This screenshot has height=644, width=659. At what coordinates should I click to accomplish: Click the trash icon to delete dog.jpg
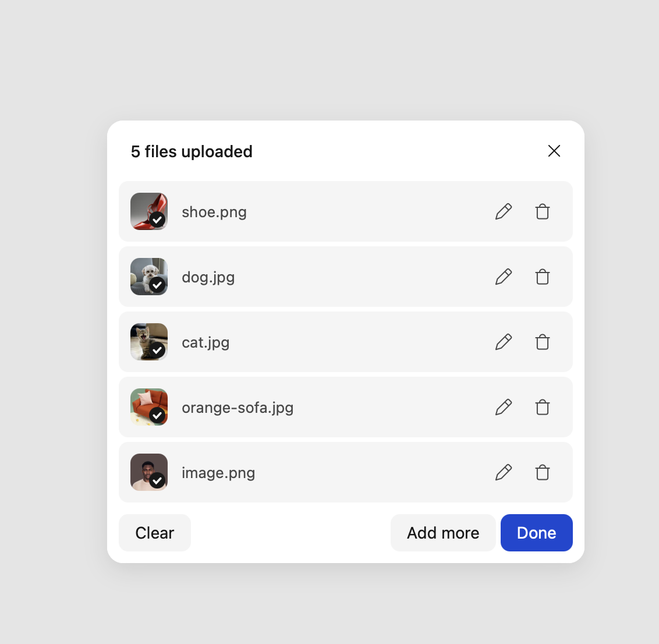coord(542,277)
